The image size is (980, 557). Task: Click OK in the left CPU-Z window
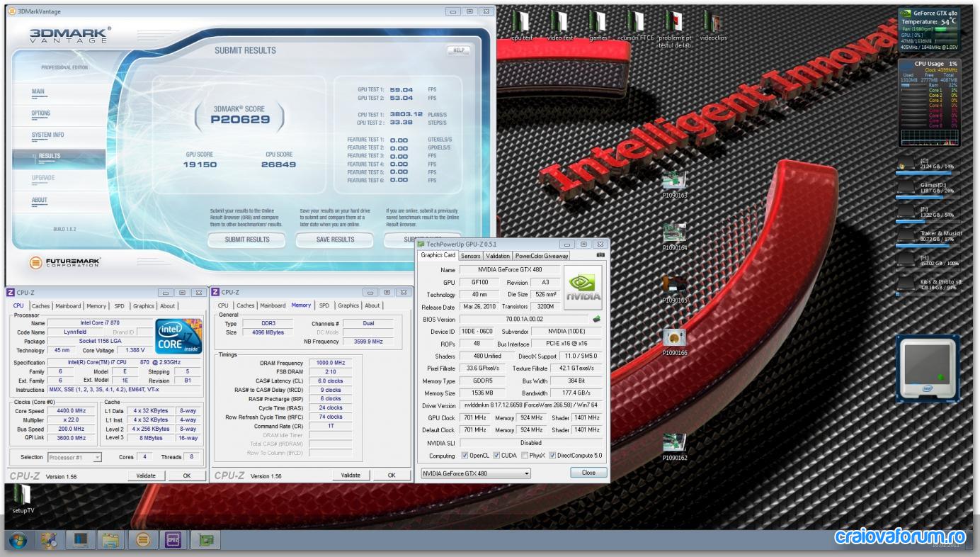pyautogui.click(x=187, y=476)
